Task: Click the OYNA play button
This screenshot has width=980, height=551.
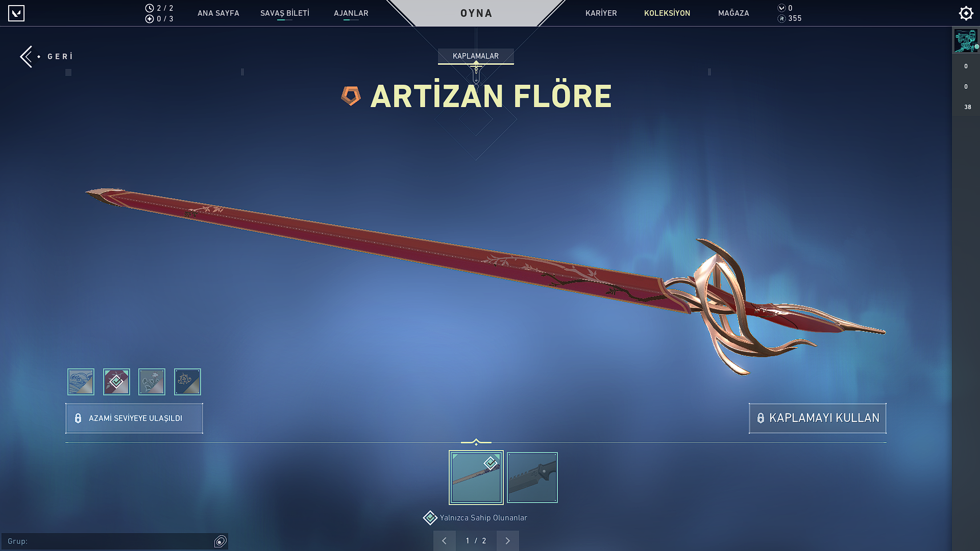Action: coord(476,13)
